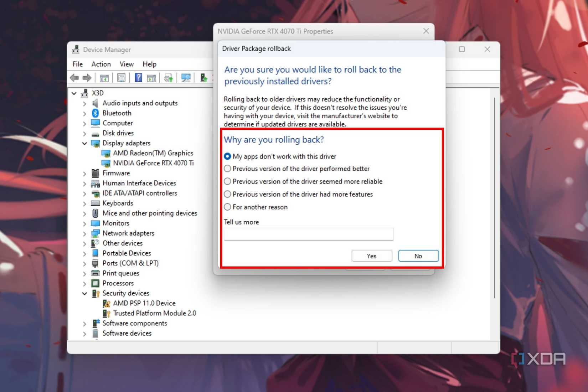This screenshot has height=392, width=588.
Task: Select 'My apps don't work with this driver'
Action: [x=227, y=156]
